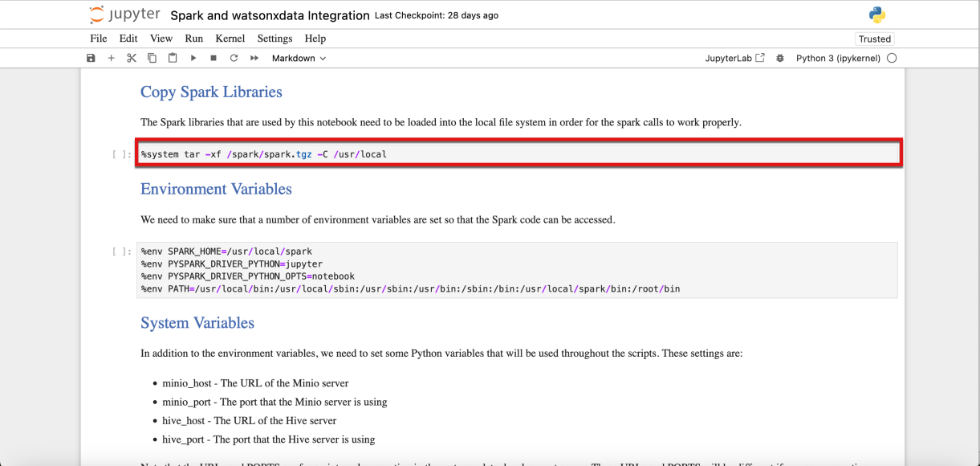Screen dimensions: 980x466
Task: Click the Jupyter logo
Action: coord(124,14)
